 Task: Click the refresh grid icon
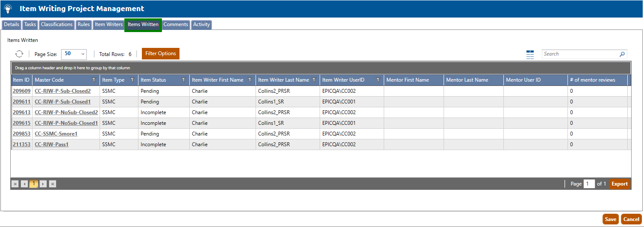pyautogui.click(x=19, y=54)
